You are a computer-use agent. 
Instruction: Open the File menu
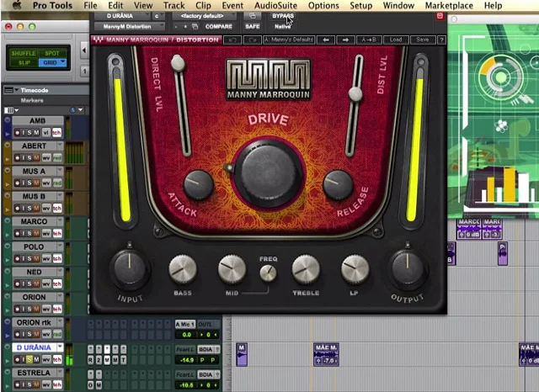(90, 6)
